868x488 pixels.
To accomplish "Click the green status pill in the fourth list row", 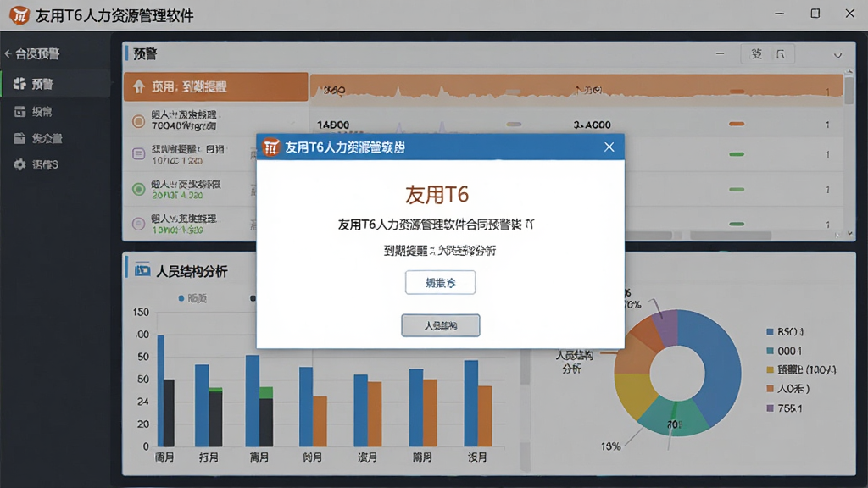I will (x=737, y=189).
